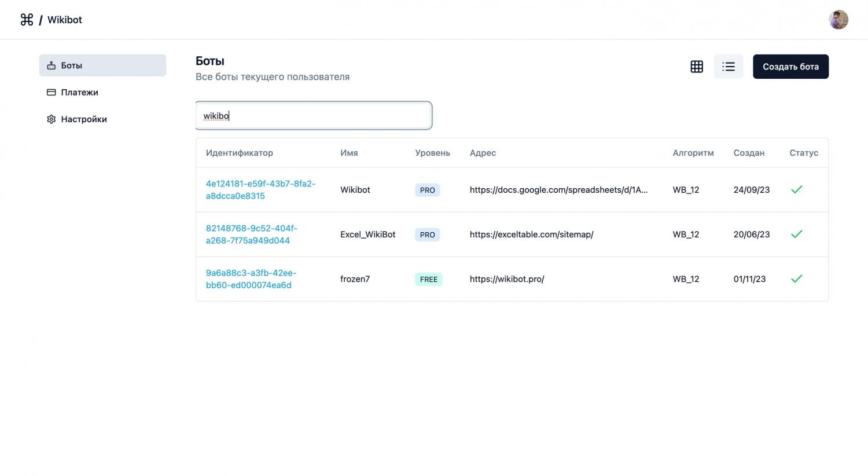
Task: Open the Настройки sidebar section
Action: coord(83,119)
